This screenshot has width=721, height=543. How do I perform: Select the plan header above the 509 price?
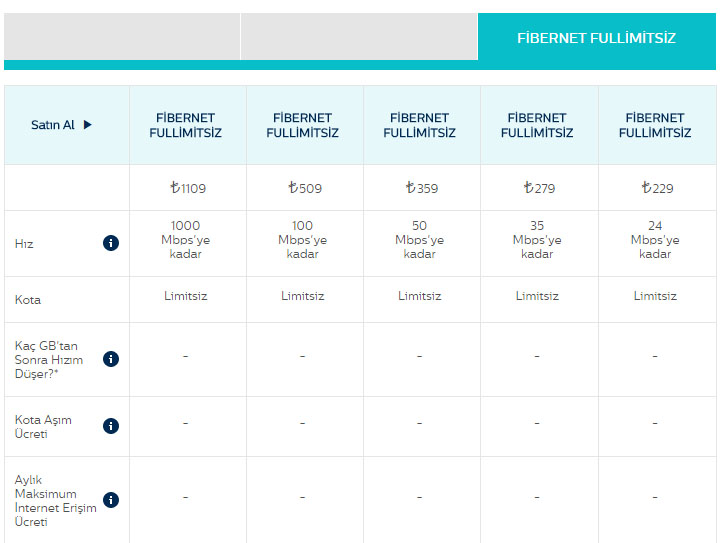point(302,125)
